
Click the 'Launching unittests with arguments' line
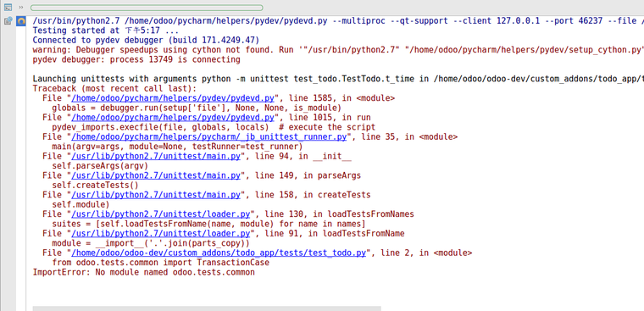click(x=338, y=79)
